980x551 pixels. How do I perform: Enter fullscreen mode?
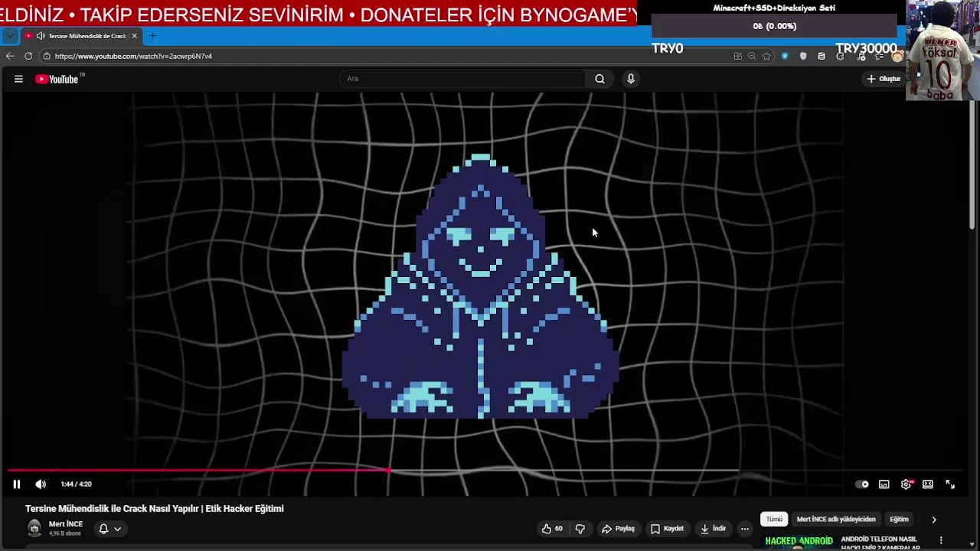(x=950, y=484)
